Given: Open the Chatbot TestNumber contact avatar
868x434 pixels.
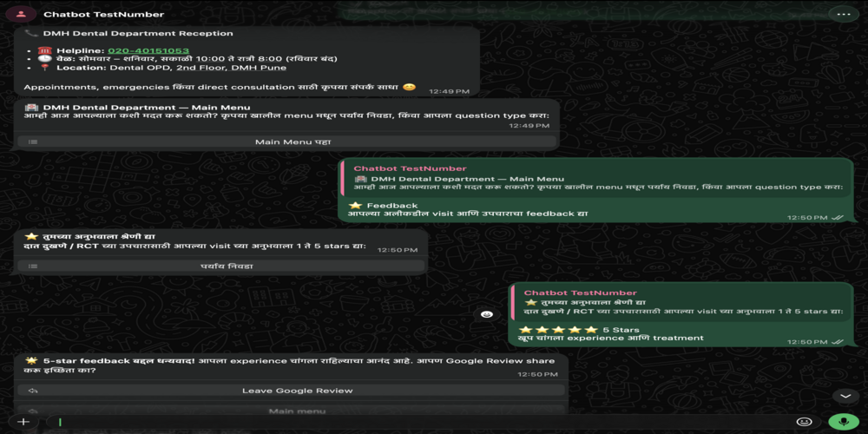Looking at the screenshot, I should point(21,15).
